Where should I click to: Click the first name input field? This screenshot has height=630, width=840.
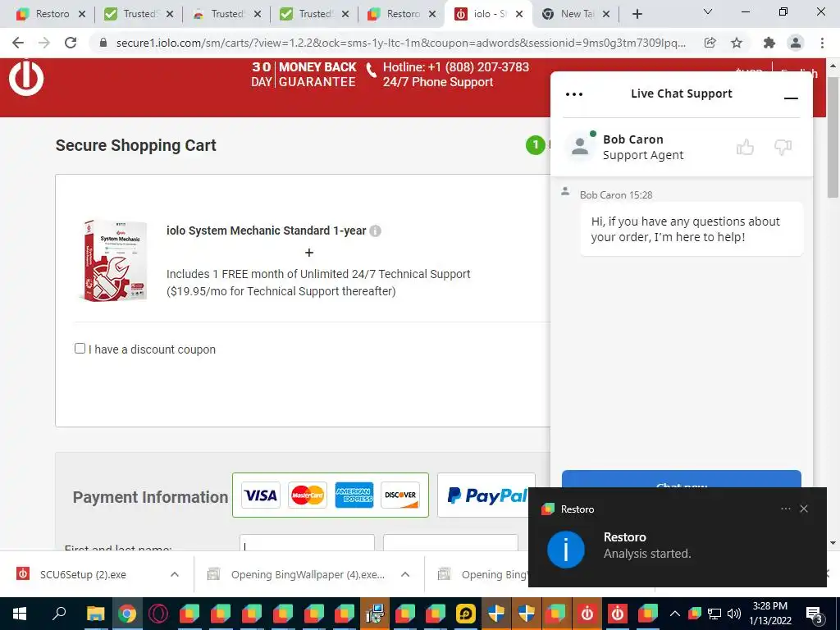tap(307, 543)
